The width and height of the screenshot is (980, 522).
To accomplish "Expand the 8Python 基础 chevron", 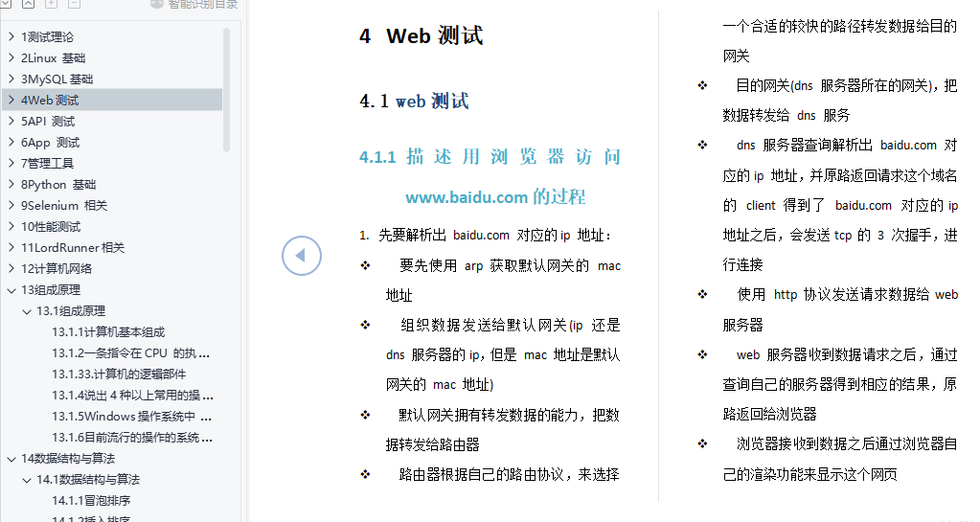I will point(11,185).
